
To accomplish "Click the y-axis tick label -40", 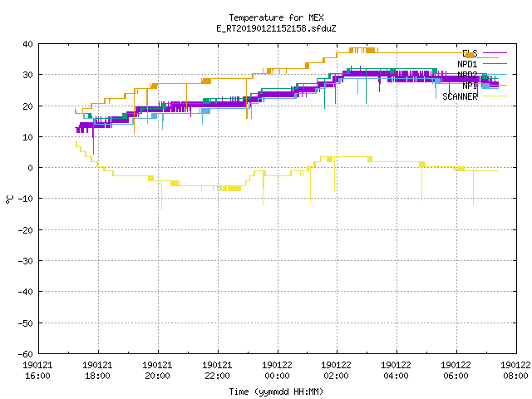I will (26, 292).
